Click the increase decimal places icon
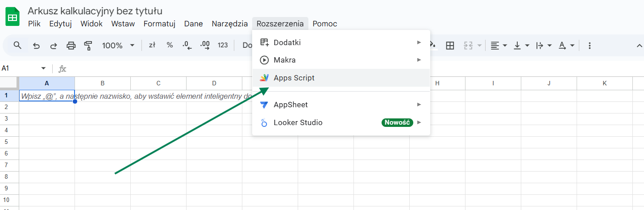Screen dimensions: 644x210 pos(205,45)
